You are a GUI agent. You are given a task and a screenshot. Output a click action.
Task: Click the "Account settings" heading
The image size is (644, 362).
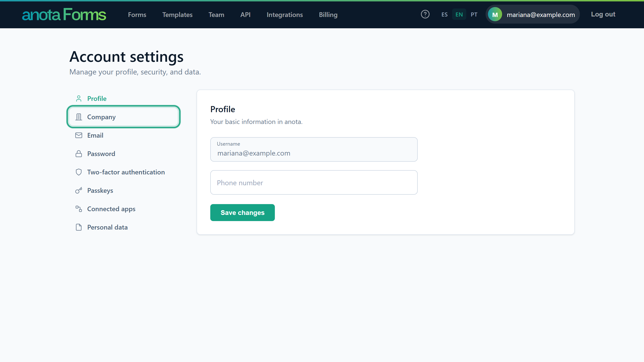pyautogui.click(x=127, y=57)
